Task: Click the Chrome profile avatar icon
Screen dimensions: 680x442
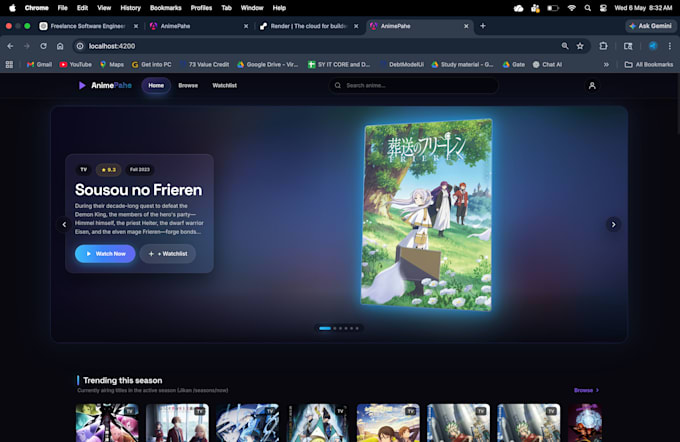Action: tap(653, 46)
